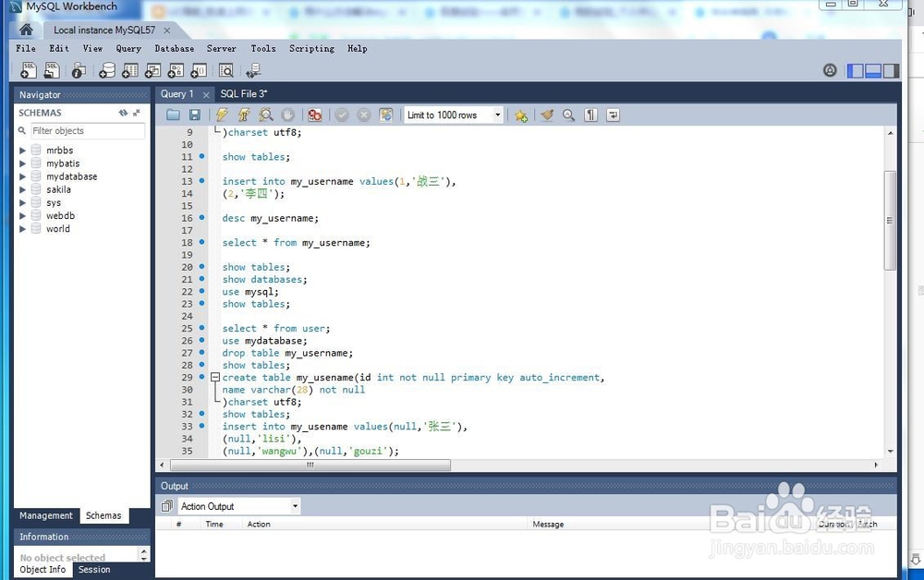
Task: Close the Query 1 tab
Action: coord(206,94)
